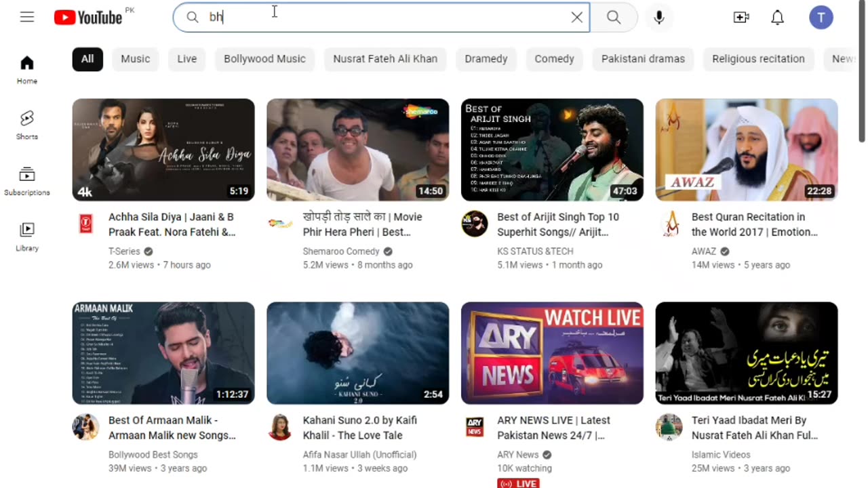
Task: Open Phir Hera Pheri movie title link
Action: (363, 224)
